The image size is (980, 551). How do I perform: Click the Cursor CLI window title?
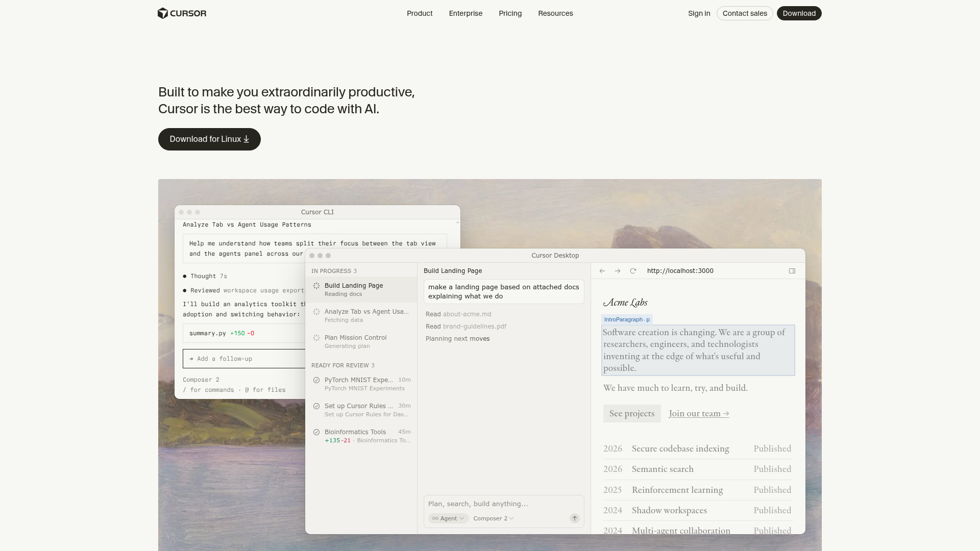coord(317,212)
